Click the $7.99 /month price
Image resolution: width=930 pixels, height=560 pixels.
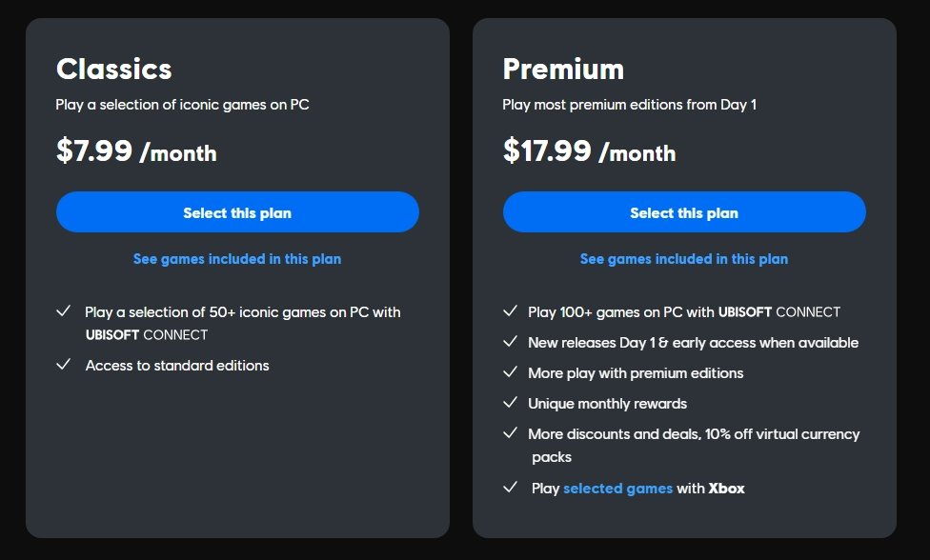coord(136,150)
